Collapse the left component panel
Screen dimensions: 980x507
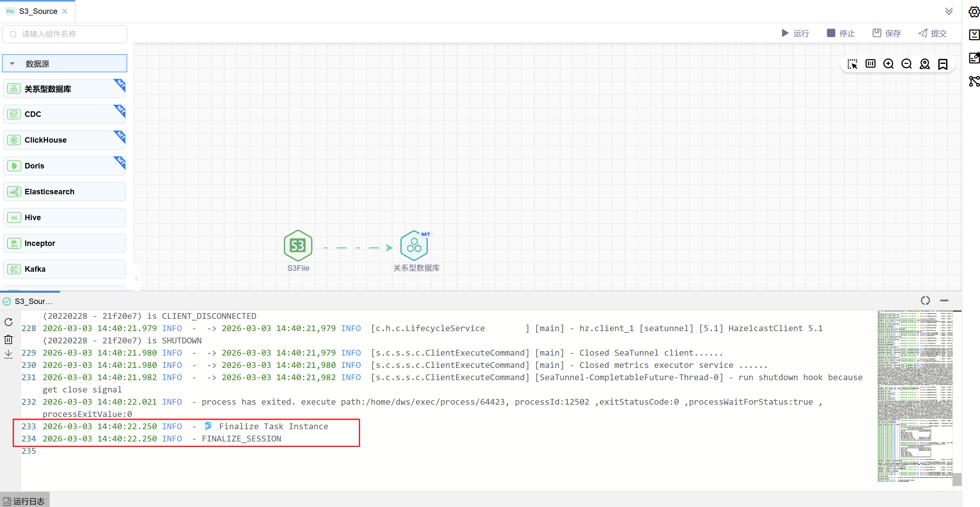137,279
